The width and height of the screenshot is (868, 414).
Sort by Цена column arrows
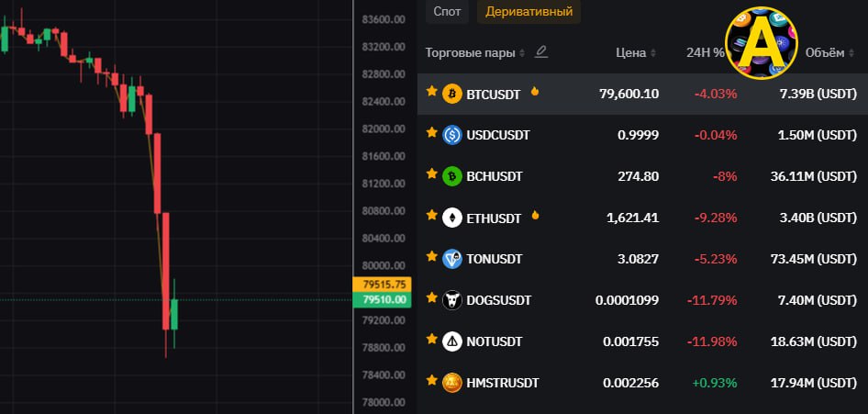coord(653,53)
